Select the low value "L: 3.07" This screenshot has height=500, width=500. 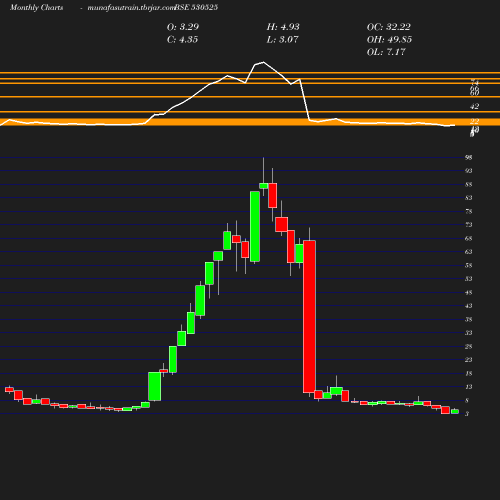(x=282, y=39)
